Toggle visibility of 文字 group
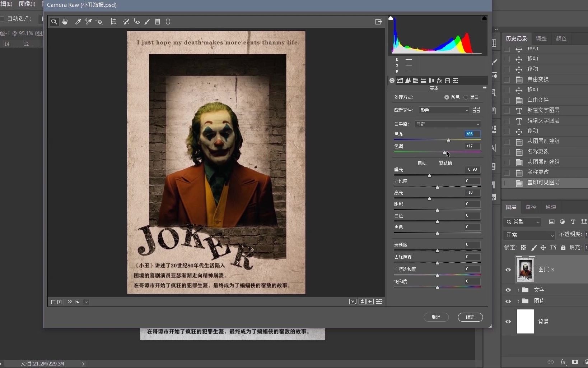Image resolution: width=588 pixels, height=368 pixels. pos(508,290)
